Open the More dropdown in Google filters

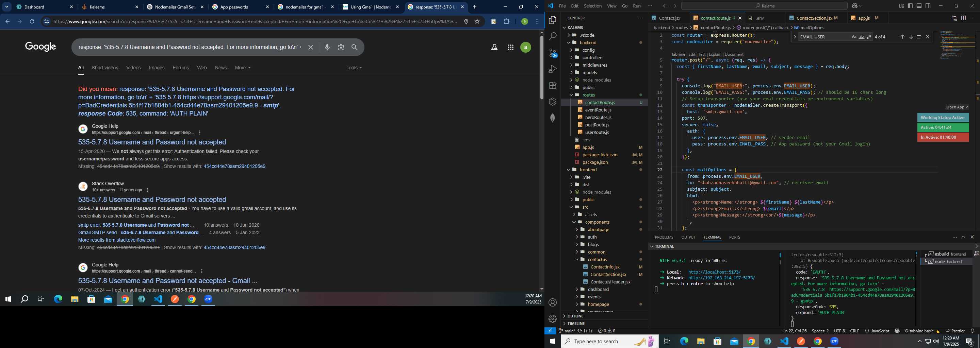243,68
